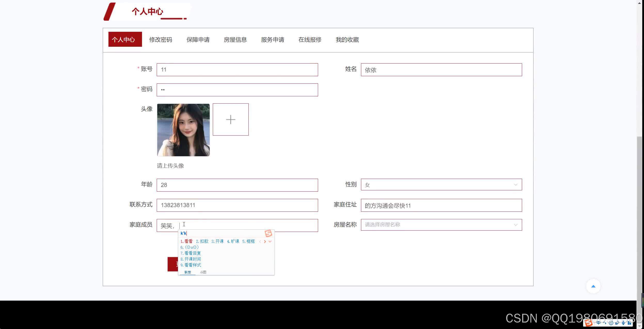Click the handwriting pen icon on the Sogou toolbar
This screenshot has height=329, width=644.
[x=617, y=323]
